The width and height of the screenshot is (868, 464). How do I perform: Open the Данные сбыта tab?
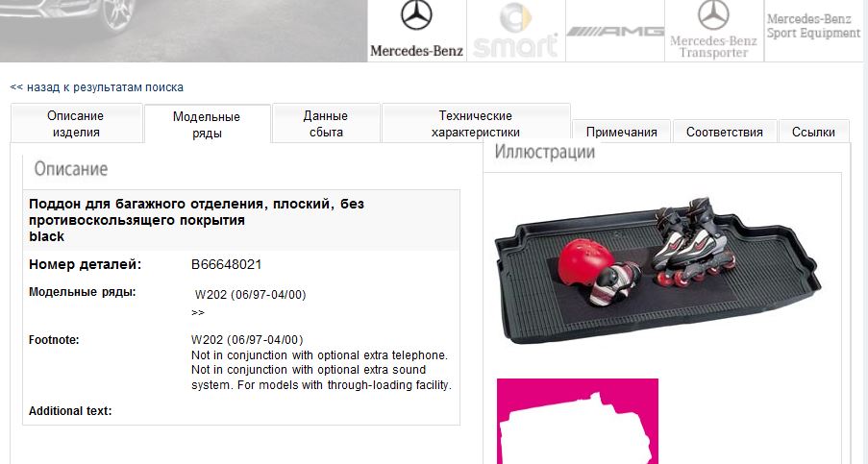tap(326, 123)
